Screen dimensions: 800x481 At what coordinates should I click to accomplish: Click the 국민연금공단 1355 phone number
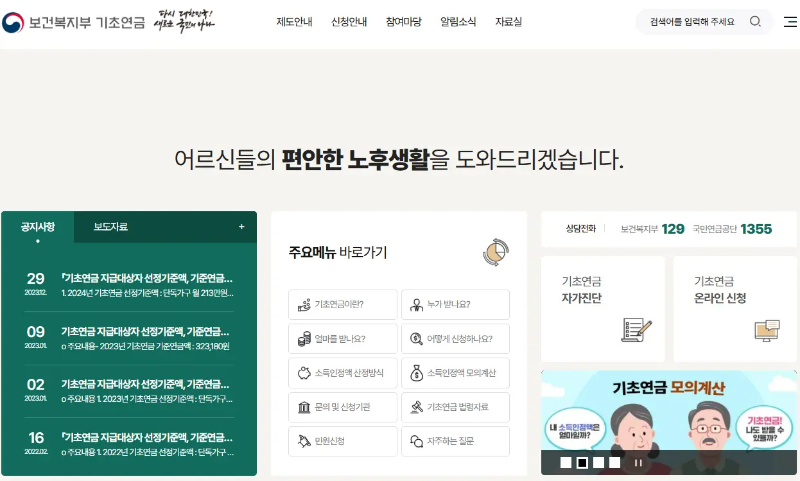click(732, 229)
